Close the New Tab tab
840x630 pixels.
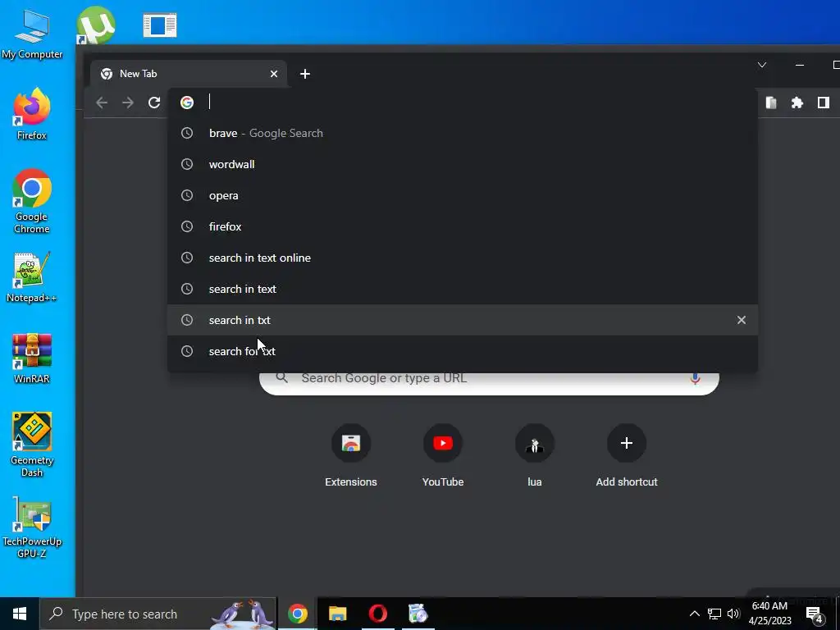point(274,74)
